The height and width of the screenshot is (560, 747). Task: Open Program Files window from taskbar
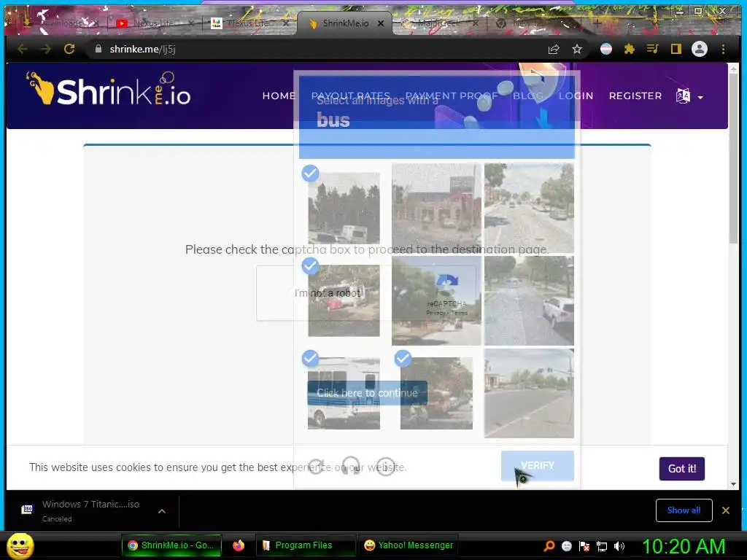[304, 545]
